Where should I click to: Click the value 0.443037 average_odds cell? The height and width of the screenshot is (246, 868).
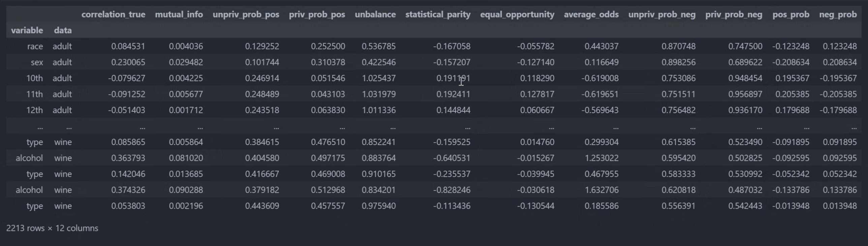click(601, 46)
